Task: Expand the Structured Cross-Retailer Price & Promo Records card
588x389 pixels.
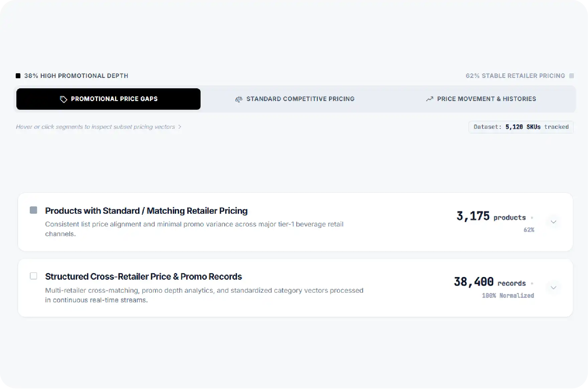Action: [x=554, y=287]
